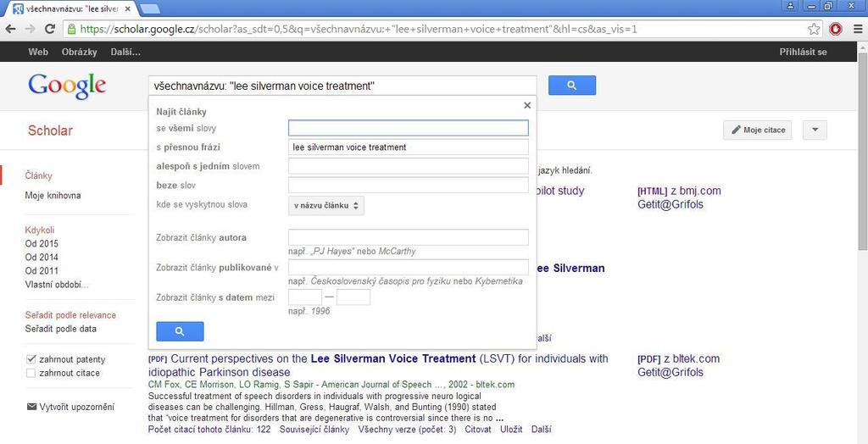Reload the page with the refresh icon
The height and width of the screenshot is (444, 868).
tap(50, 29)
